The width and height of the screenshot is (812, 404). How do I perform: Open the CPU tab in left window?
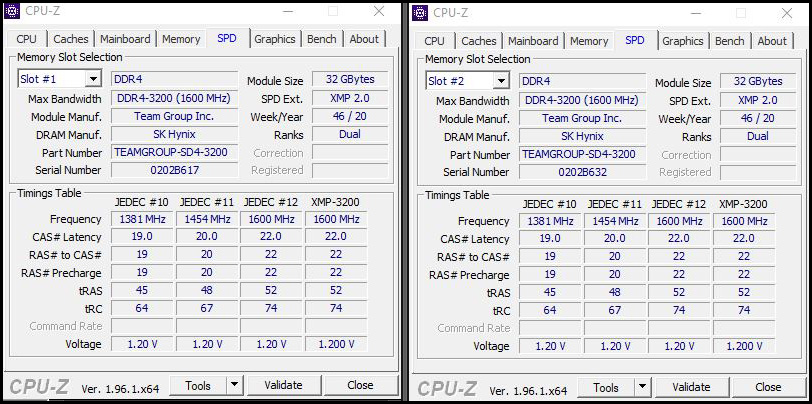(26, 39)
